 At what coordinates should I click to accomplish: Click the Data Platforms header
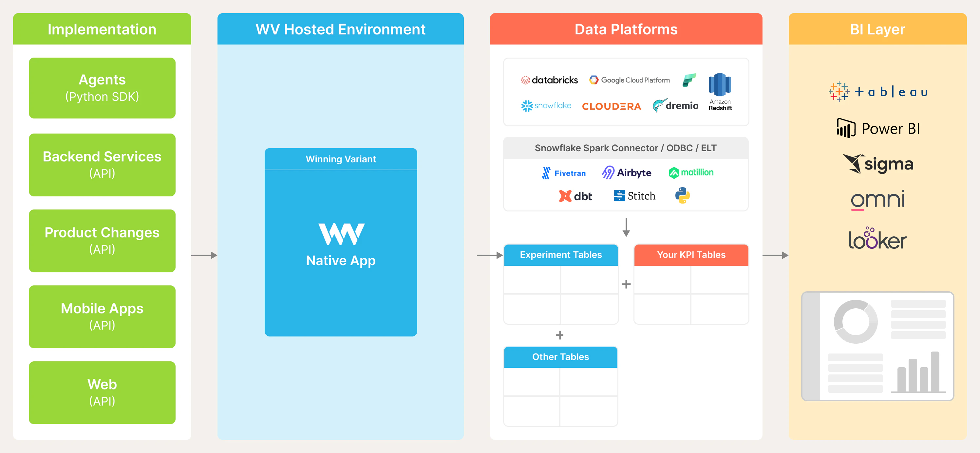[626, 29]
